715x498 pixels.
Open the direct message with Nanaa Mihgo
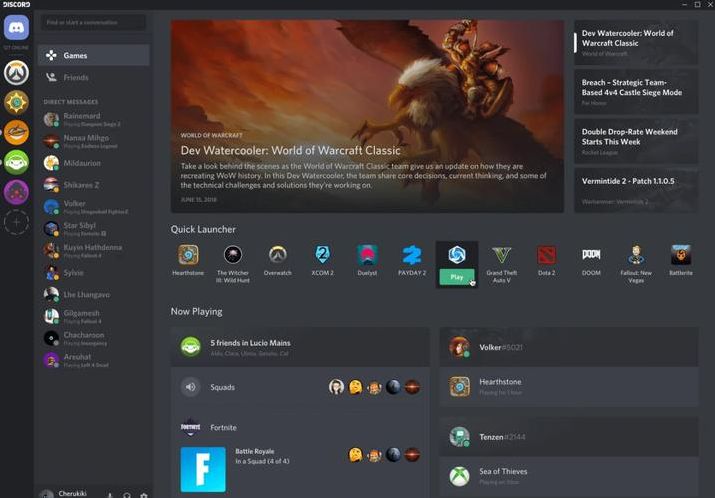[x=93, y=141]
